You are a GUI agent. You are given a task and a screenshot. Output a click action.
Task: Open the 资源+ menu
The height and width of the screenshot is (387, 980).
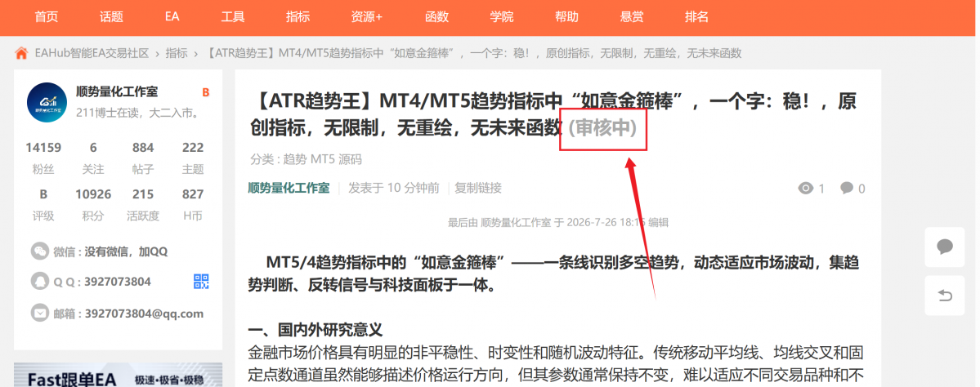[367, 17]
